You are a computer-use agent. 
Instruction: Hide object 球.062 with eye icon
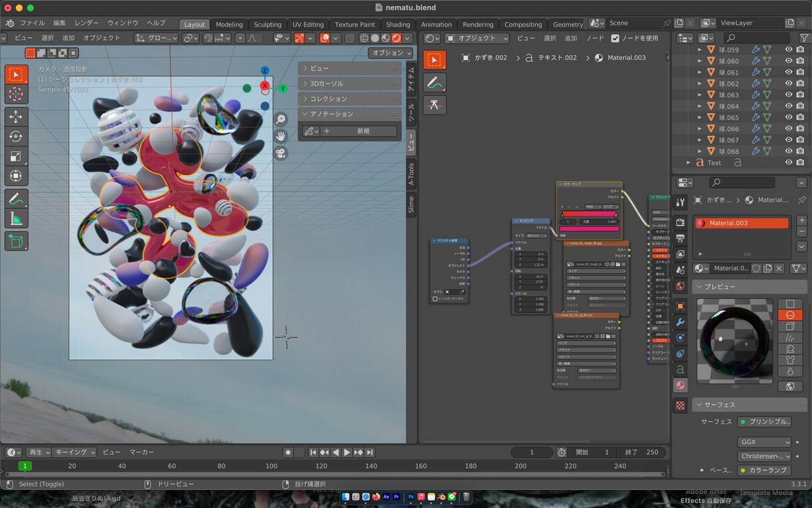pyautogui.click(x=789, y=84)
